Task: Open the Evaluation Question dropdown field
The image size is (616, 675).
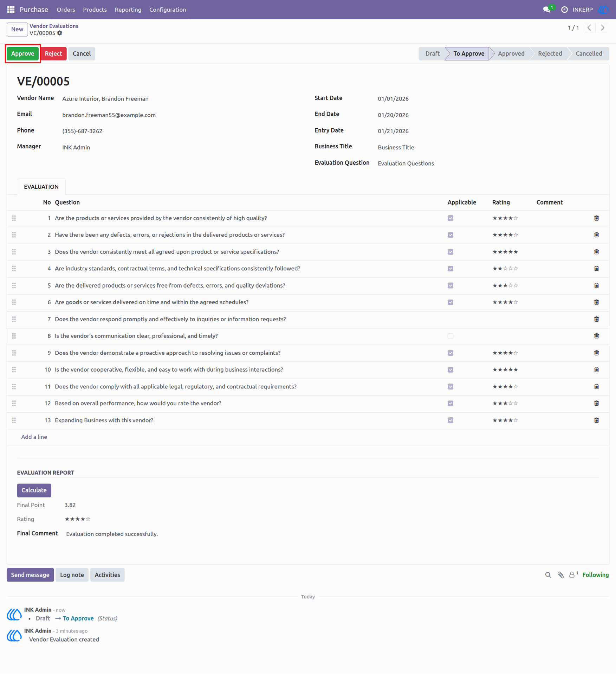Action: point(488,163)
